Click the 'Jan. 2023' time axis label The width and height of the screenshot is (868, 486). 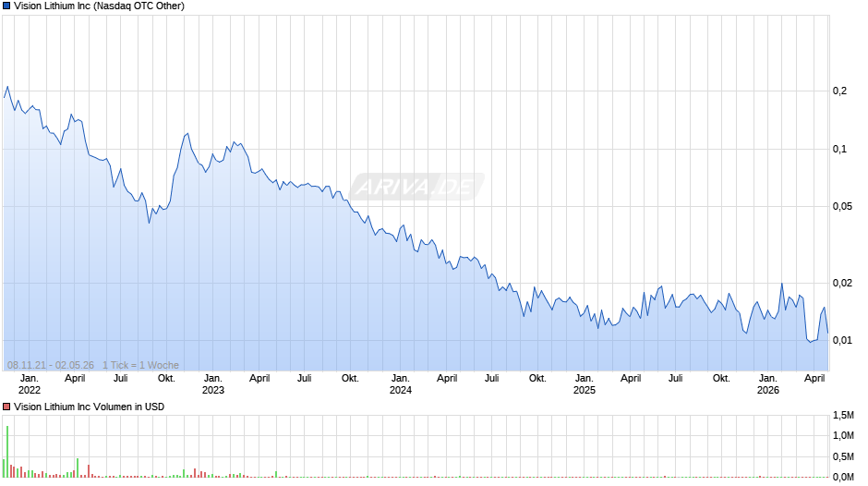coord(213,384)
